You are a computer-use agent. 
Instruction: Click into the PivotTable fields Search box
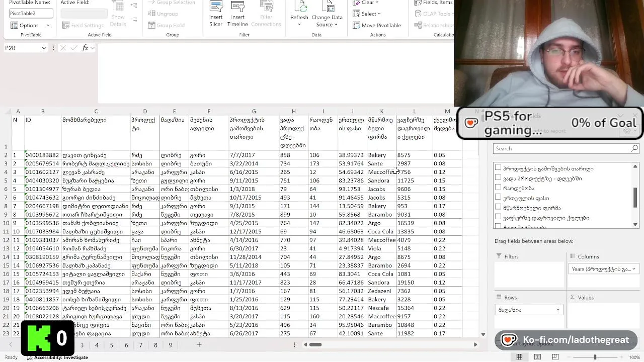(x=561, y=148)
